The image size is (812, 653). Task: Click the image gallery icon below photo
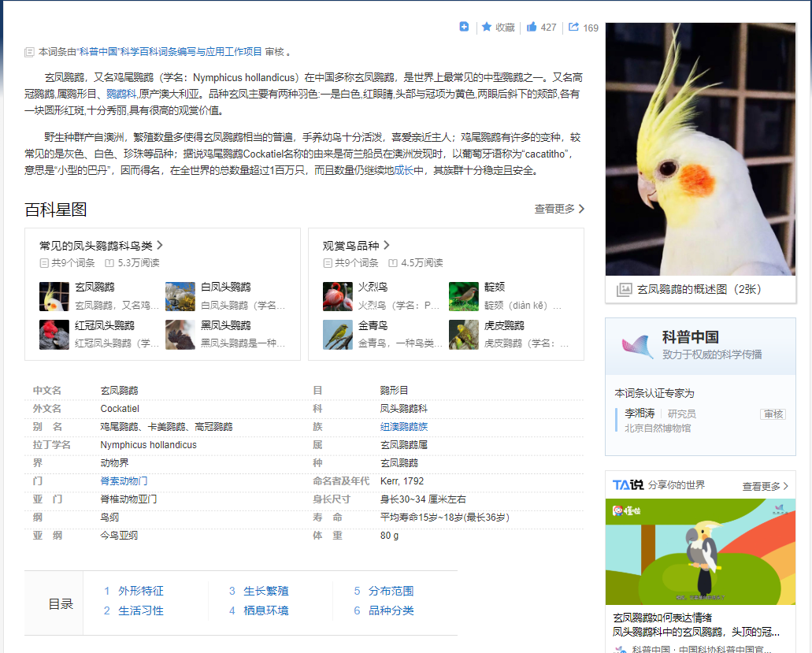624,289
